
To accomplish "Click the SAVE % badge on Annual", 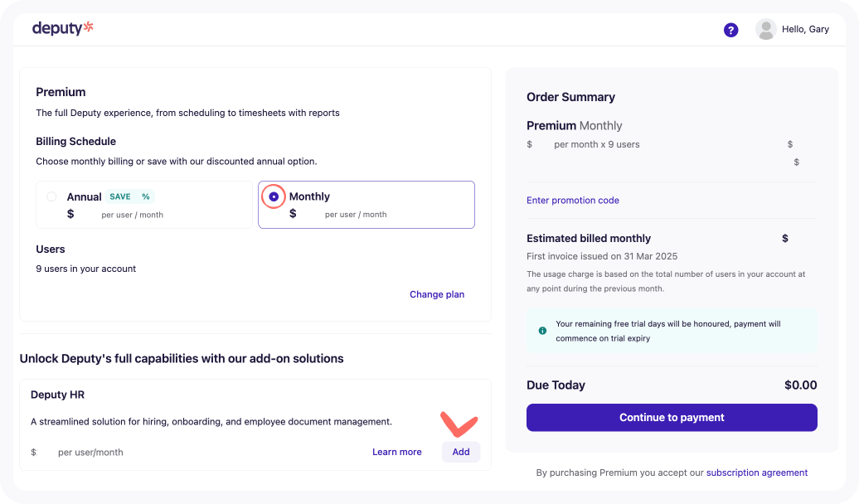I will pos(130,196).
